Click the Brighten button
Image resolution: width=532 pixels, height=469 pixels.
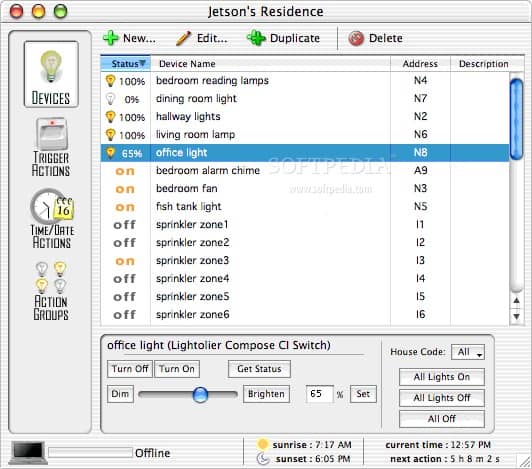266,394
